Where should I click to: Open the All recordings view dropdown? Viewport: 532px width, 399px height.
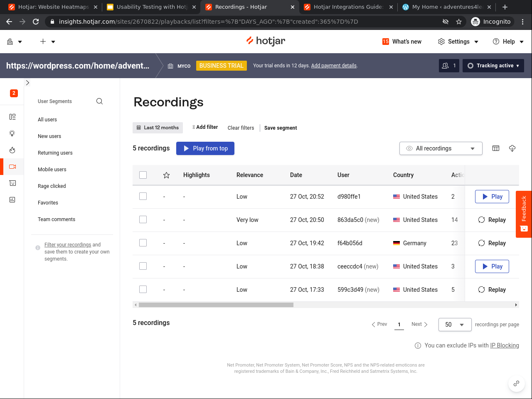tap(441, 148)
